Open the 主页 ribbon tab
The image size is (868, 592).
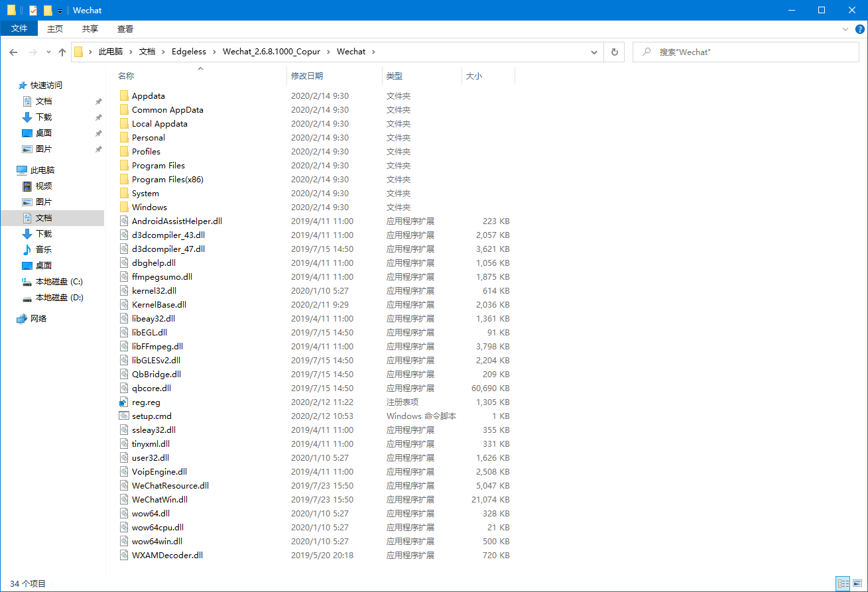pos(55,29)
